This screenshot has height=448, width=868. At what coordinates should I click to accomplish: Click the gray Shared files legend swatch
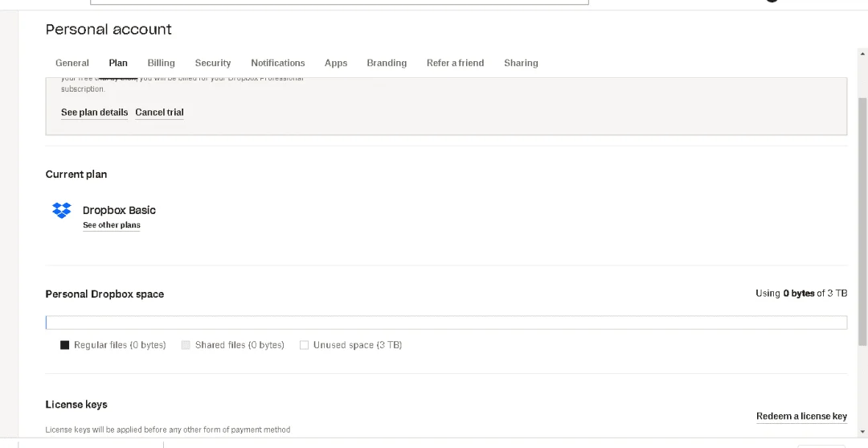(186, 345)
